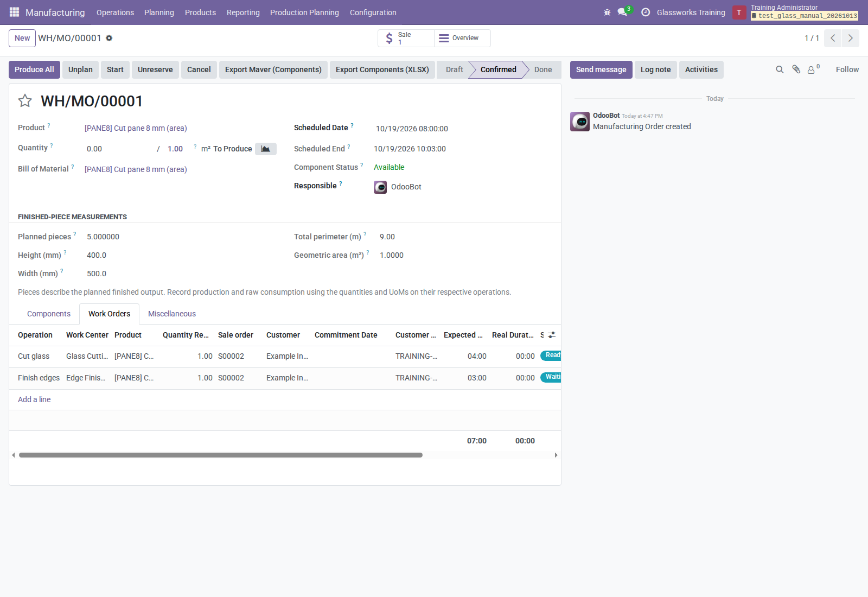The height and width of the screenshot is (597, 868).
Task: Search chatter messages with the magnifier icon
Action: [780, 69]
